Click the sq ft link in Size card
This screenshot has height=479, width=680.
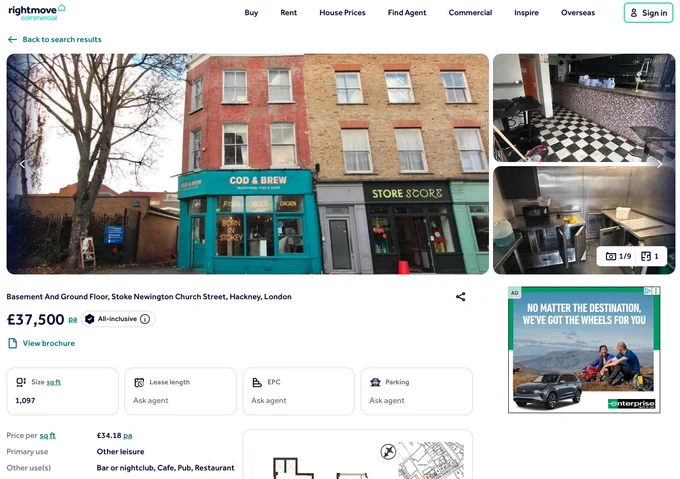(x=53, y=382)
